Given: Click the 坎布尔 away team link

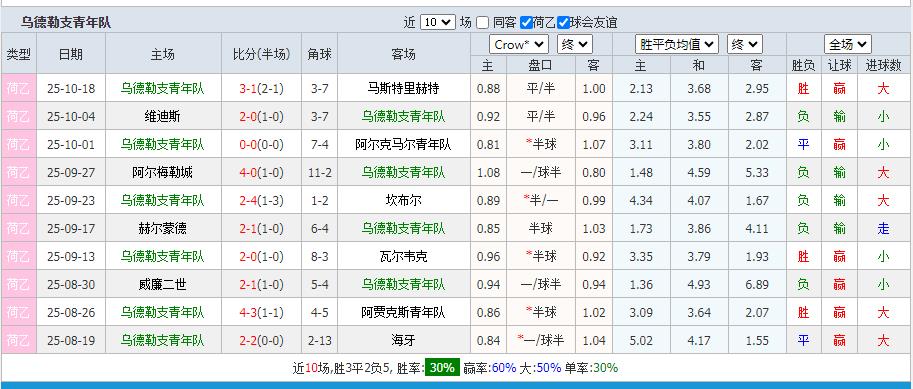Looking at the screenshot, I should [404, 200].
